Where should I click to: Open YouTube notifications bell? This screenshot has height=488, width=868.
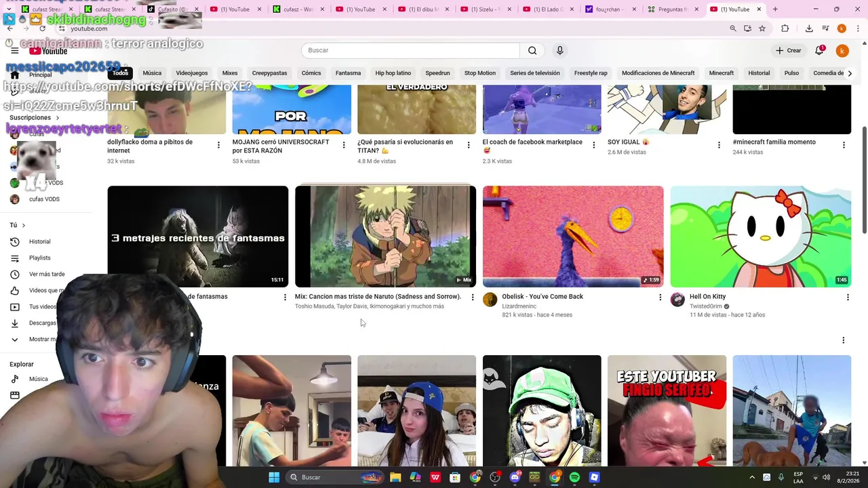pyautogui.click(x=821, y=50)
